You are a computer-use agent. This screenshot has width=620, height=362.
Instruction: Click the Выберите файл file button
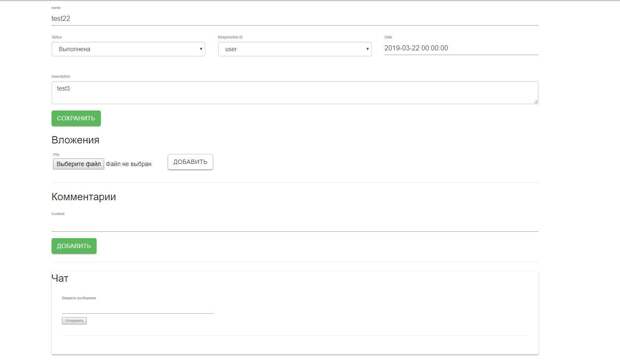(x=78, y=164)
